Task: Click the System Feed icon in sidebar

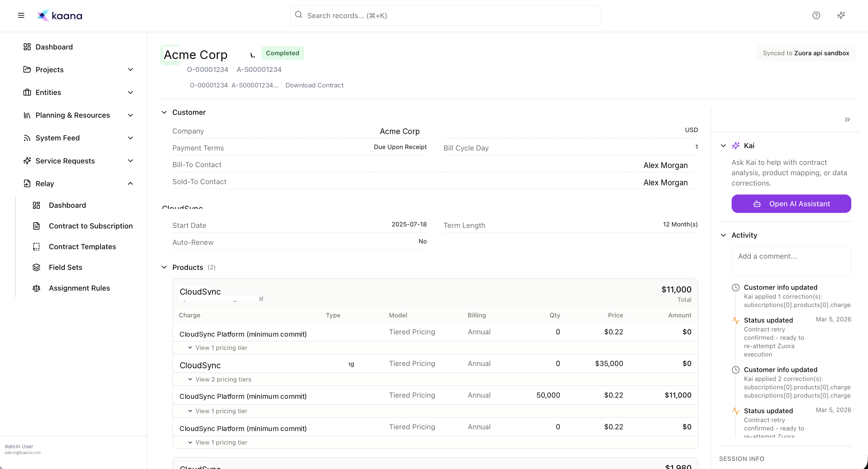Action: 27,138
